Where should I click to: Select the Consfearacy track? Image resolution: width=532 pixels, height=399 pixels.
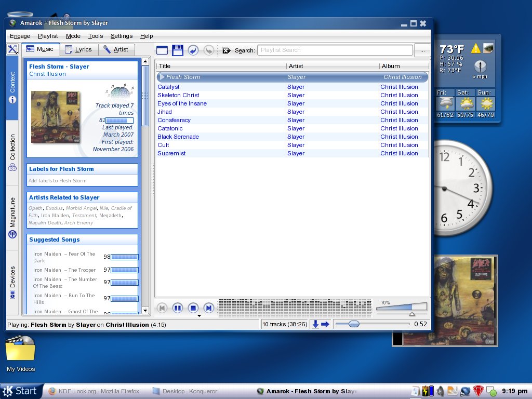[x=292, y=120]
